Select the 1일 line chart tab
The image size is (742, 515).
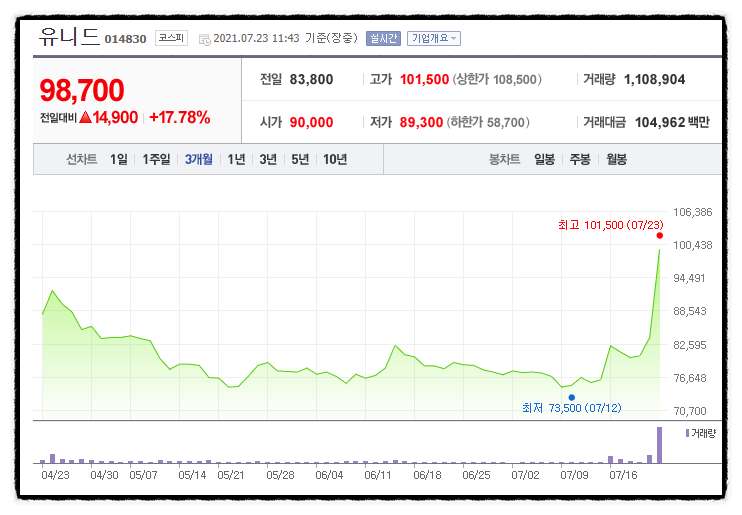click(x=119, y=160)
